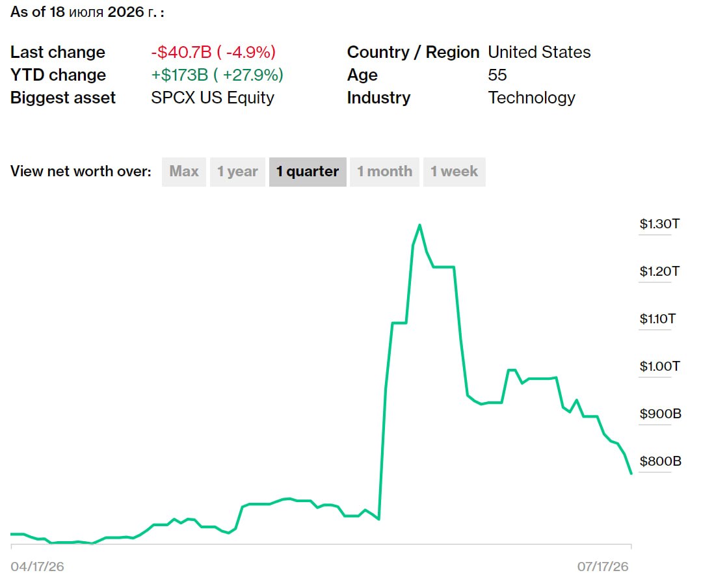
Task: Click the chart's highest peak point
Action: 419,225
